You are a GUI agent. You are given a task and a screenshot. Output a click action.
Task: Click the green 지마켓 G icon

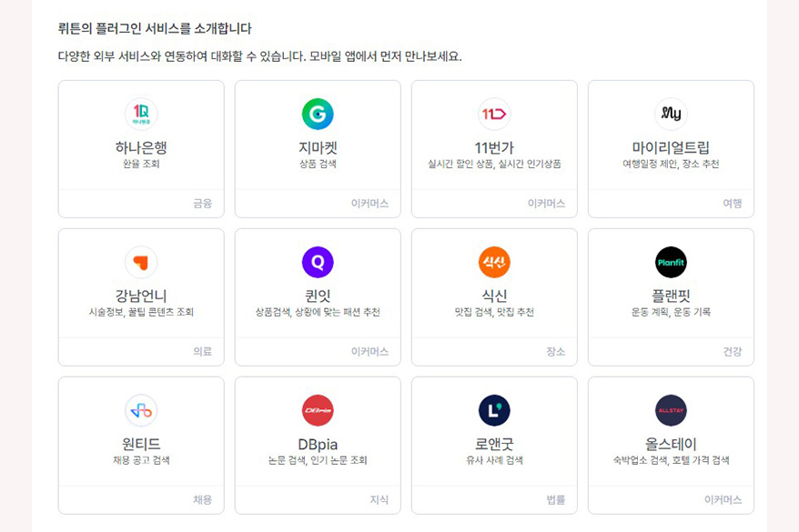click(x=317, y=114)
